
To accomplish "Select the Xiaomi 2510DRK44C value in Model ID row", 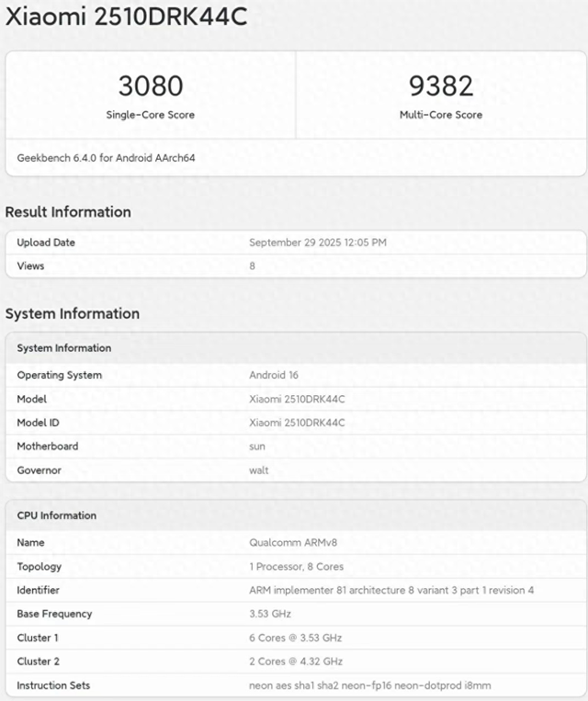I will pyautogui.click(x=297, y=423).
